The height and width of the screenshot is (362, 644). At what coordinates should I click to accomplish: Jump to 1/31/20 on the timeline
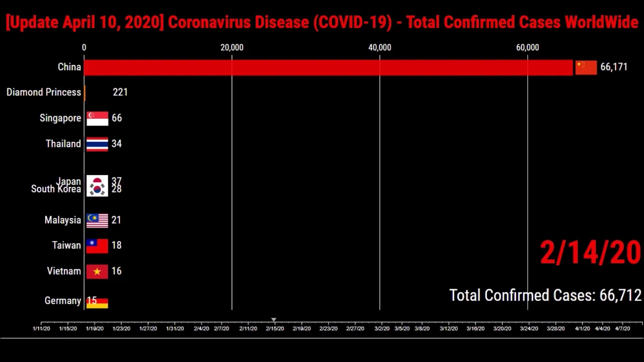175,328
